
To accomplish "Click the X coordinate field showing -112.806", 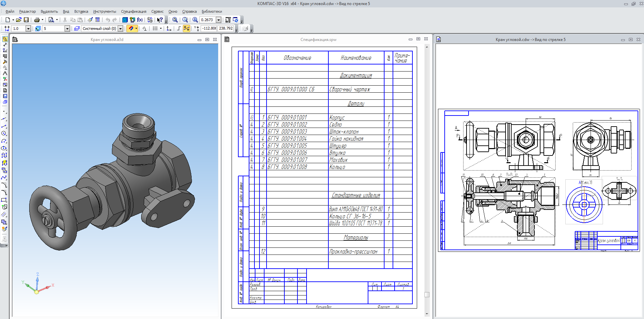I will coord(209,29).
